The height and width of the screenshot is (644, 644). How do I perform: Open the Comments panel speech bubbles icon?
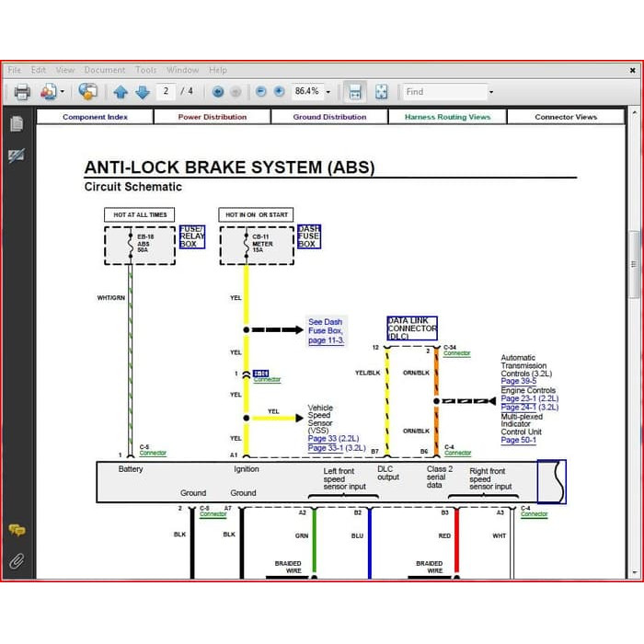[17, 531]
